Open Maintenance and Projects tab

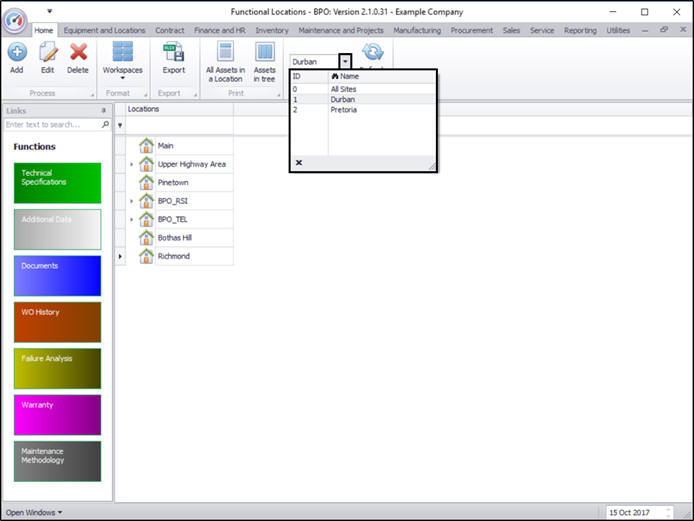[x=341, y=30]
